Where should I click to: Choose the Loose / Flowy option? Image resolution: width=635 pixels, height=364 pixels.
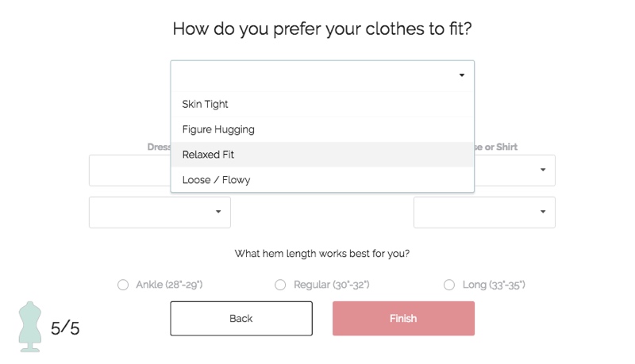tap(216, 180)
